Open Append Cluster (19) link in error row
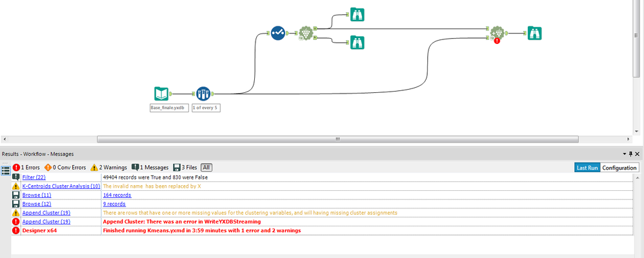Viewport: 644px width, 258px height. tap(46, 221)
